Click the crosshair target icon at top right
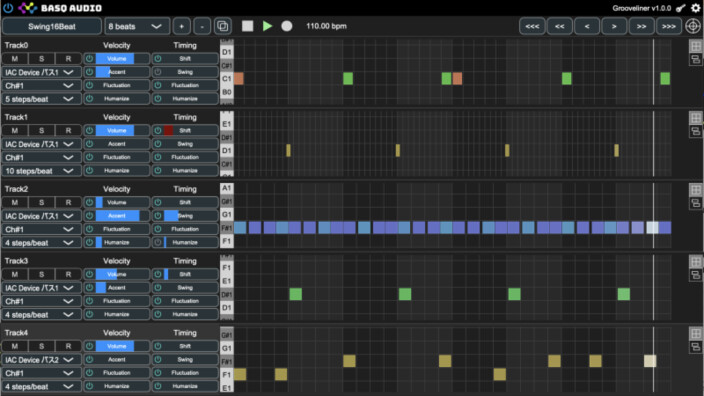Image resolution: width=704 pixels, height=396 pixels. pos(693,26)
